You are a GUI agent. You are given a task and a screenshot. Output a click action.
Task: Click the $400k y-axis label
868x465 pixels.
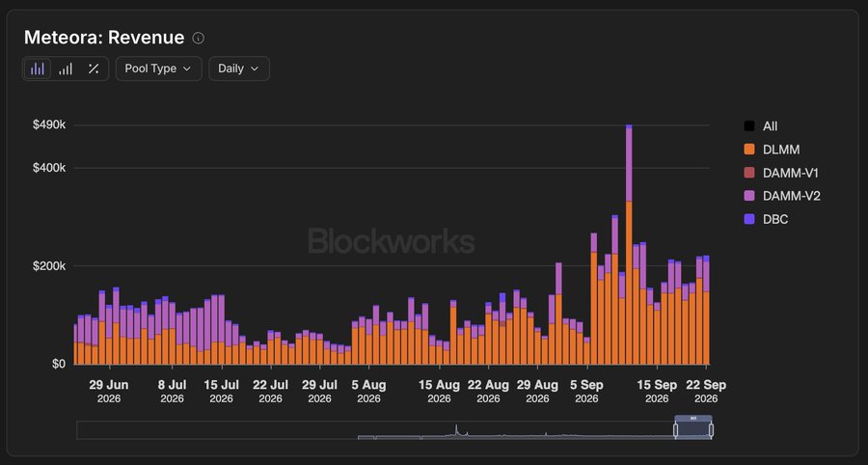pyautogui.click(x=49, y=168)
